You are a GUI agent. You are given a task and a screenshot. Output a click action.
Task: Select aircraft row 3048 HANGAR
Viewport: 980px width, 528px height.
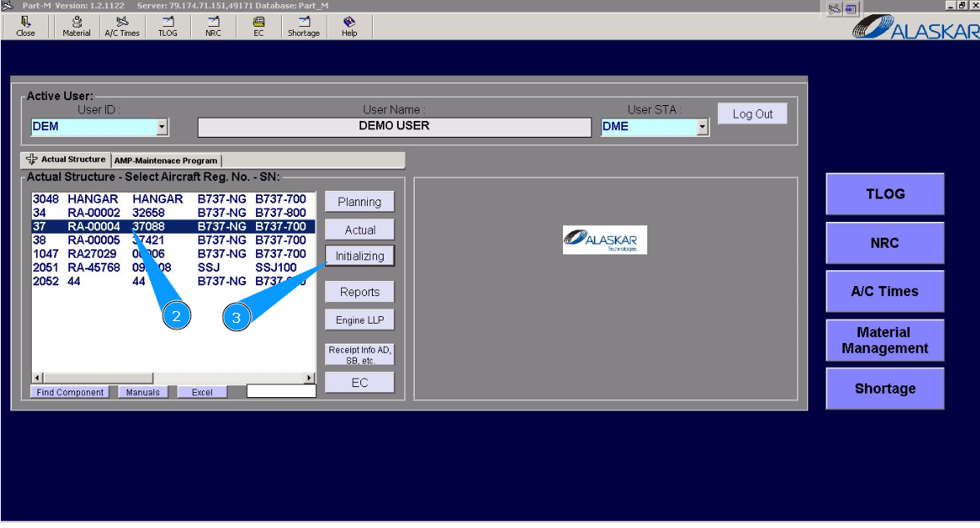click(173, 199)
